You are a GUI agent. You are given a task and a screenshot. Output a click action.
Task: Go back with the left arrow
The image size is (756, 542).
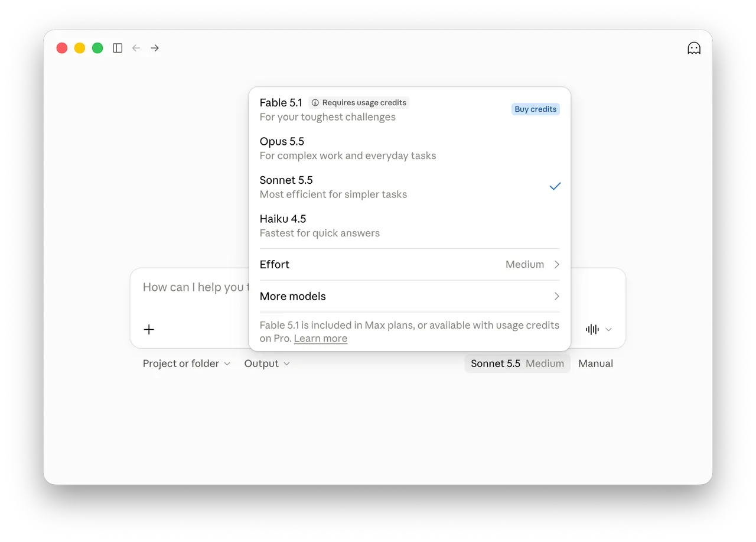[136, 48]
